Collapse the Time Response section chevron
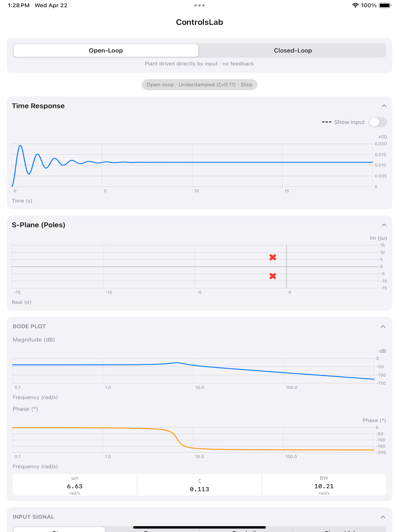The height and width of the screenshot is (532, 399). tap(384, 106)
